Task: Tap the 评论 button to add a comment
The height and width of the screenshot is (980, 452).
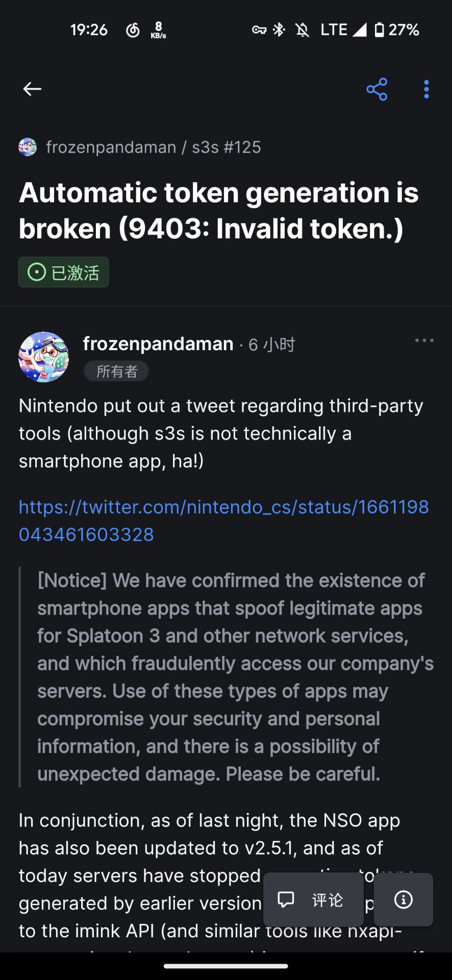Action: pyautogui.click(x=313, y=899)
